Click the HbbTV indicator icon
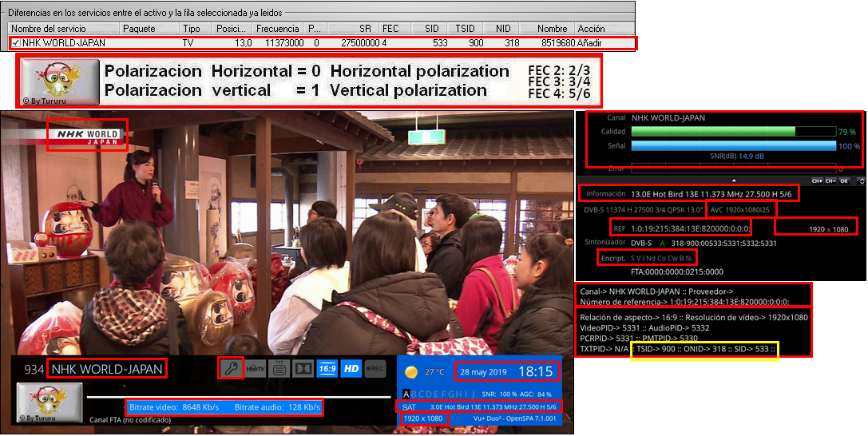This screenshot has width=868, height=436. pos(256,368)
